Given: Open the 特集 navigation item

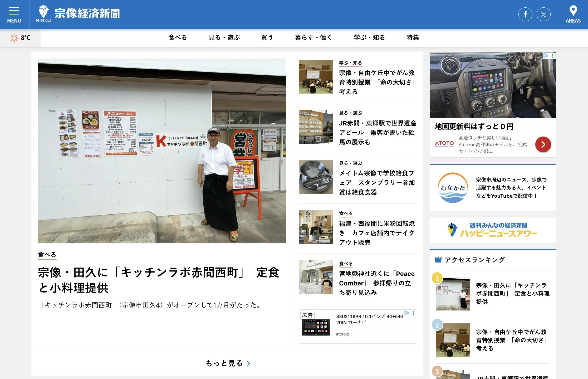Looking at the screenshot, I should 413,38.
